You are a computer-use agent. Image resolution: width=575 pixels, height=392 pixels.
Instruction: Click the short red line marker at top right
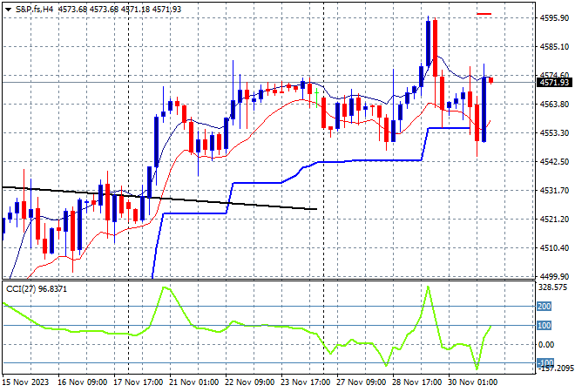(x=484, y=14)
